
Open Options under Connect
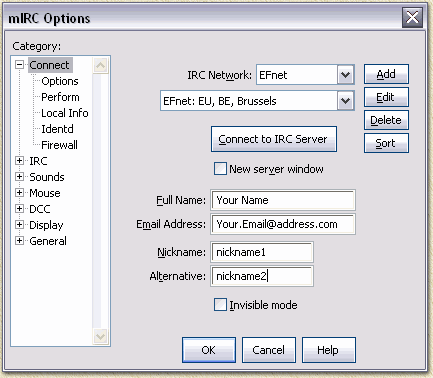(60, 81)
